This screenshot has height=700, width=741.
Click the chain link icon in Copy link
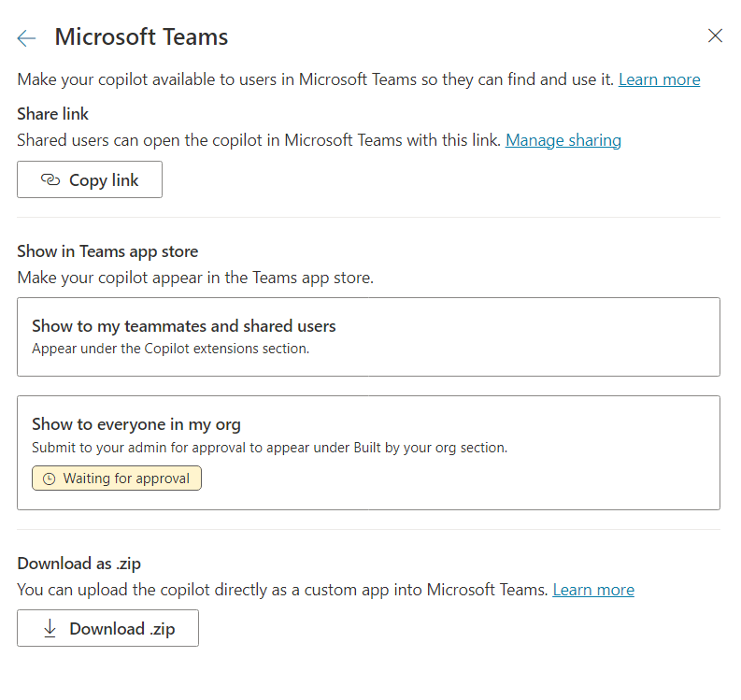point(50,180)
